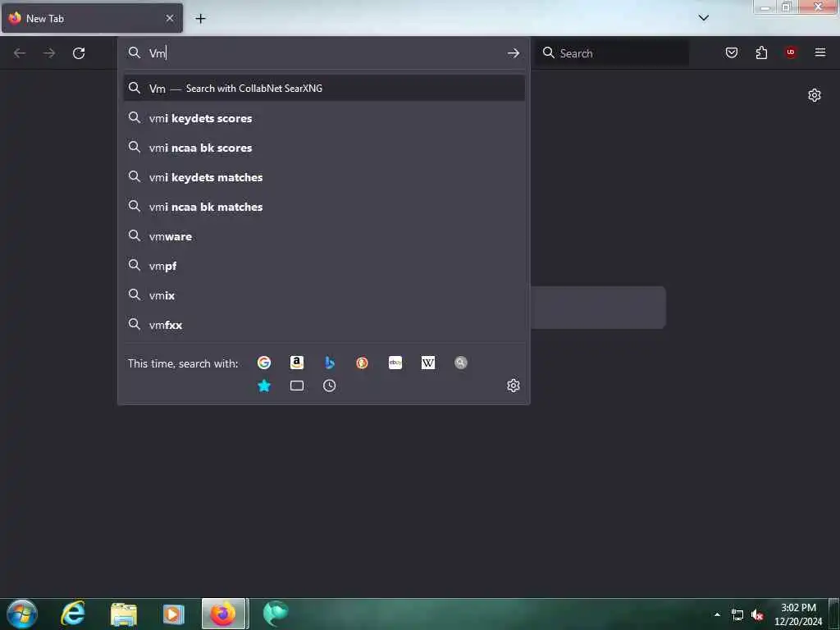Search this time with Bing
Image resolution: width=840 pixels, height=630 pixels.
(x=330, y=363)
